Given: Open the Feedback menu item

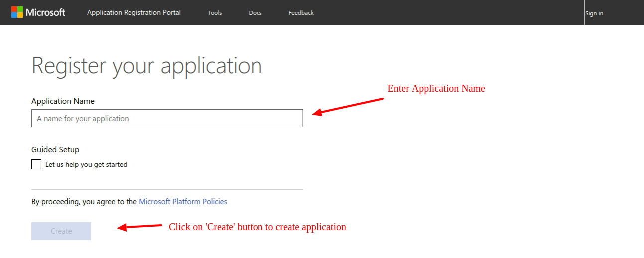Looking at the screenshot, I should (301, 13).
